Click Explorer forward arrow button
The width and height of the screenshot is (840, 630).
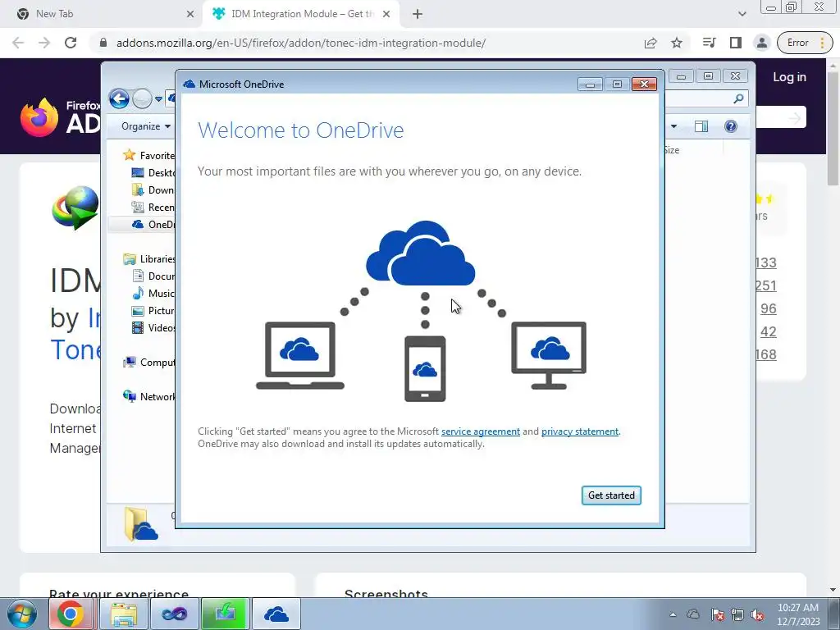point(142,98)
